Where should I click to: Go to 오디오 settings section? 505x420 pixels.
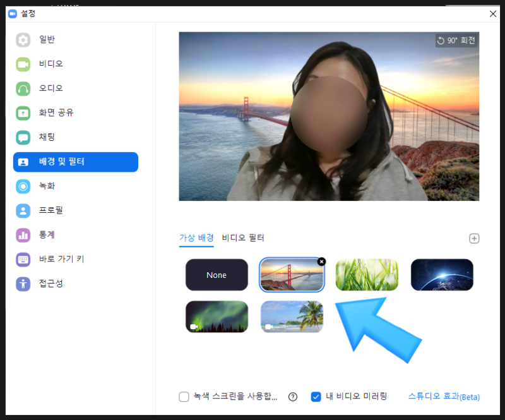(x=51, y=88)
